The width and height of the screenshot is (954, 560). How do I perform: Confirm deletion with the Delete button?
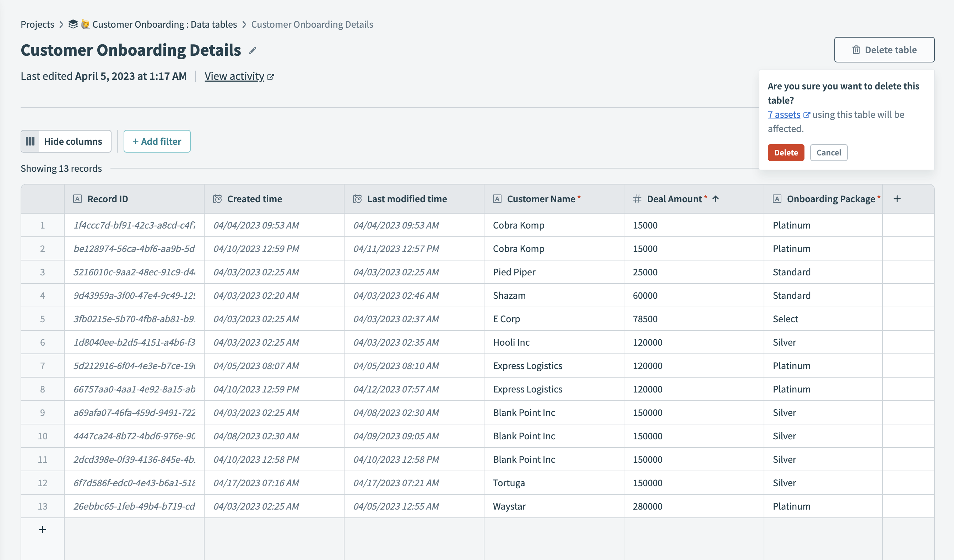tap(786, 153)
